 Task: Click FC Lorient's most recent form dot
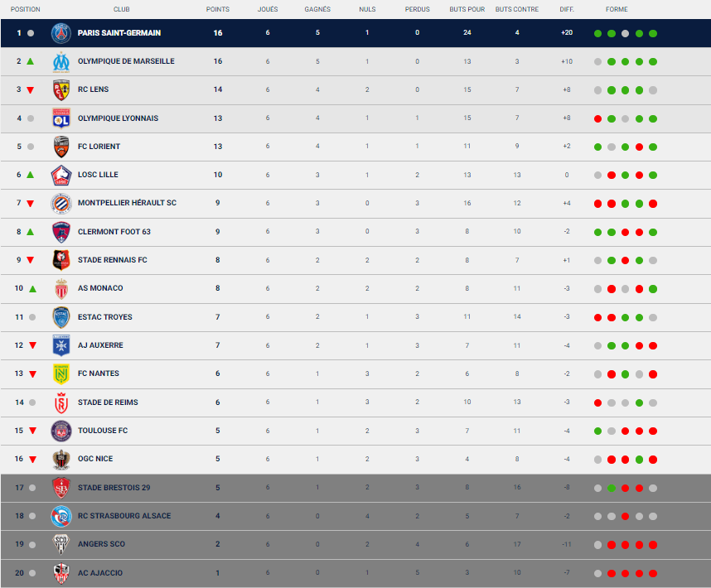[653, 147]
